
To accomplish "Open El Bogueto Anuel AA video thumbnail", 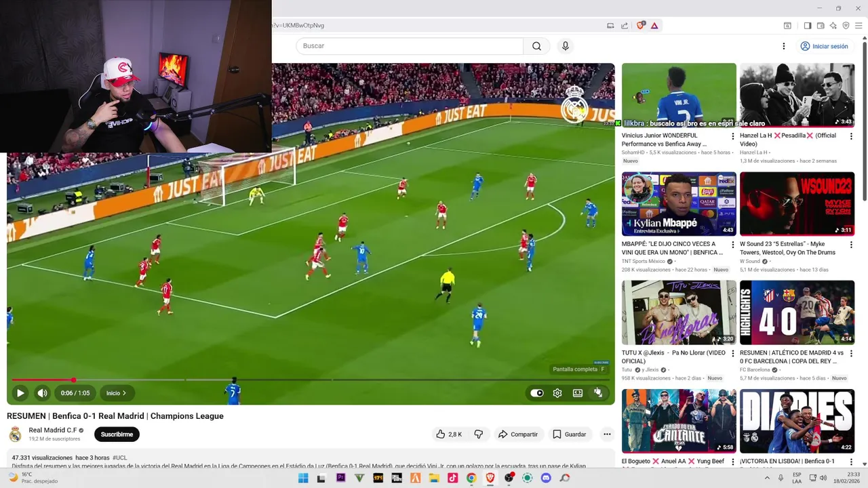I will click(x=679, y=421).
